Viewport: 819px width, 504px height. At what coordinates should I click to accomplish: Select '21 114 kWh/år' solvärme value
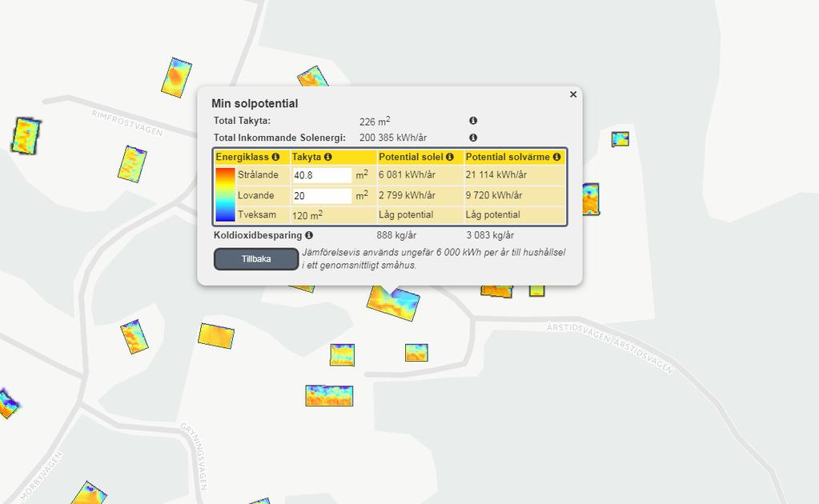(x=496, y=174)
